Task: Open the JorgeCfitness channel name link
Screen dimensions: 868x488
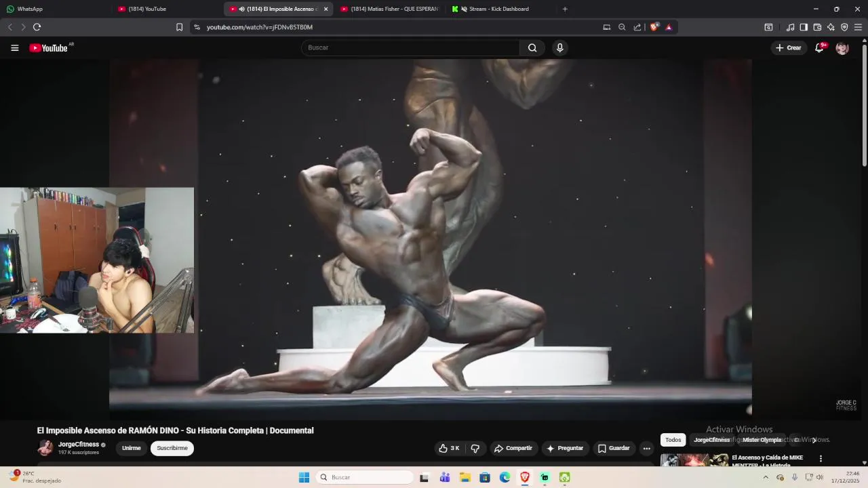Action: coord(79,445)
